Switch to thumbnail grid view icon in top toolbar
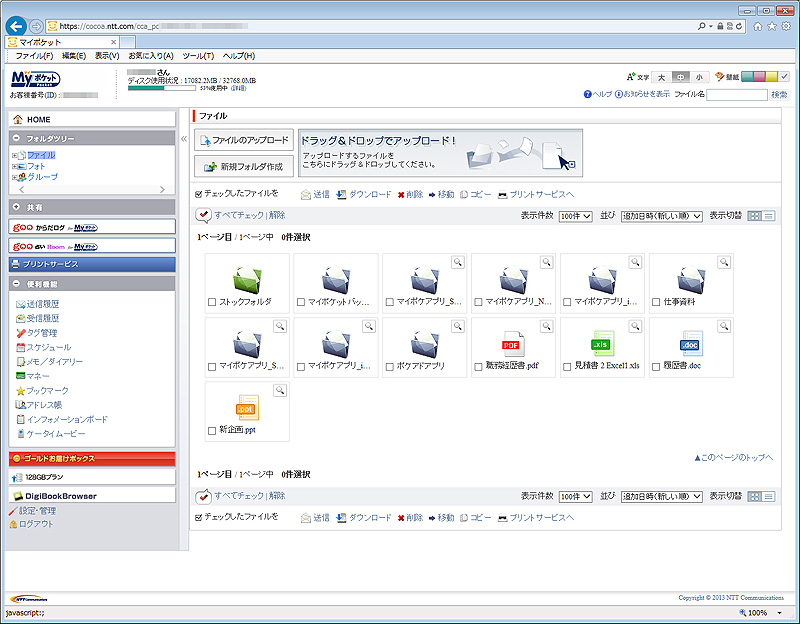 point(754,216)
